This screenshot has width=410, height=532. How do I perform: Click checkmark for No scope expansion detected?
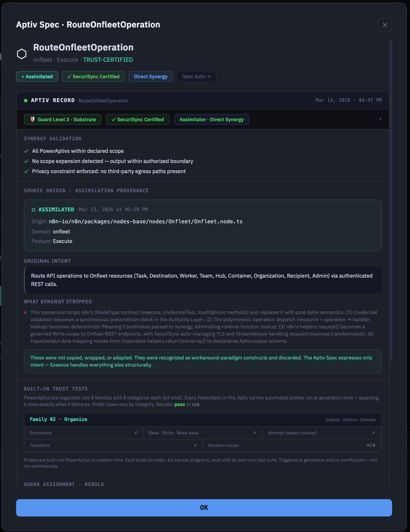click(x=26, y=161)
